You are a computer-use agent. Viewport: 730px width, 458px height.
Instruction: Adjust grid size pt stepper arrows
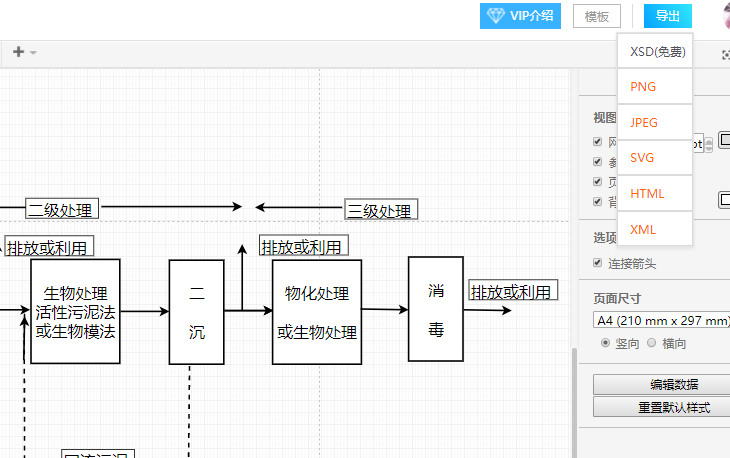(709, 144)
